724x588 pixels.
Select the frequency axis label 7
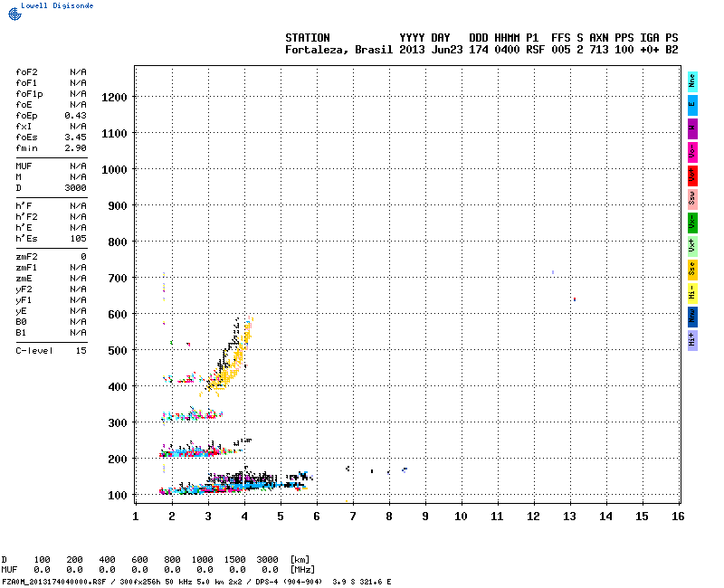coord(353,517)
